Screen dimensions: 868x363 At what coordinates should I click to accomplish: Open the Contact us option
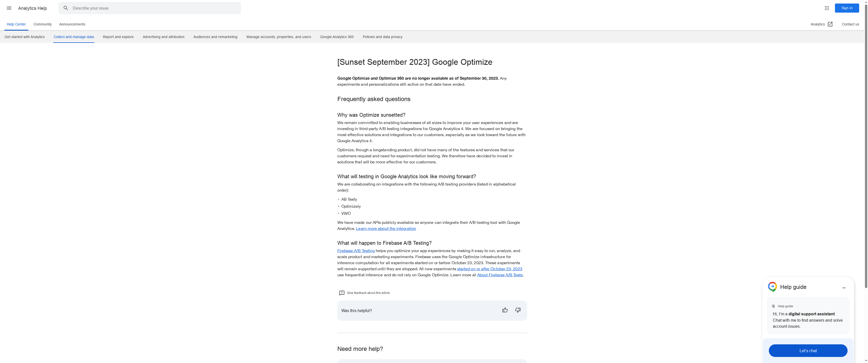tap(851, 24)
